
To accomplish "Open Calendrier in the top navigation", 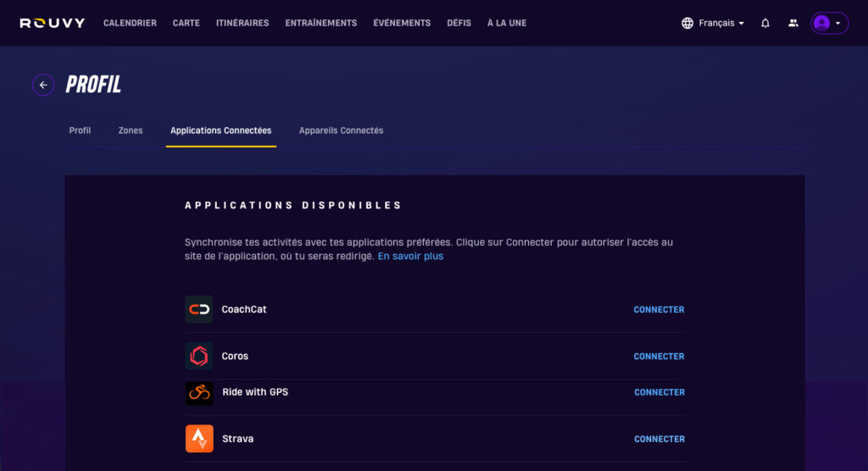I will 130,23.
